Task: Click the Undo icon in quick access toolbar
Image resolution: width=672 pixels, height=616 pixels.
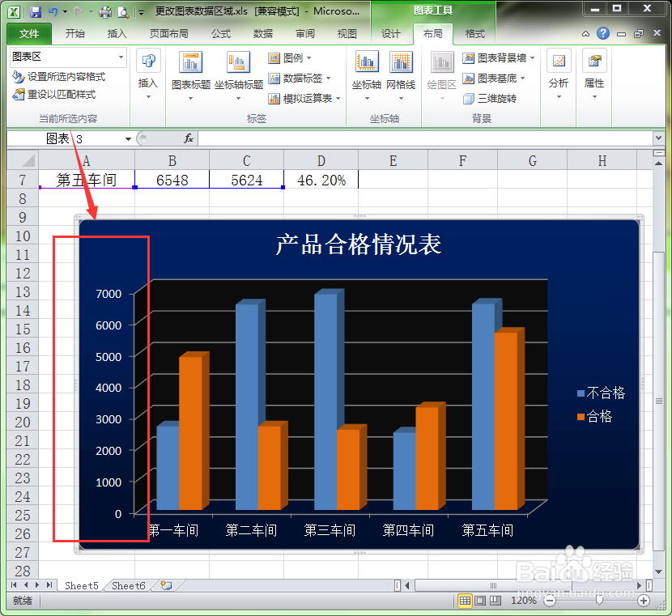Action: [x=53, y=11]
